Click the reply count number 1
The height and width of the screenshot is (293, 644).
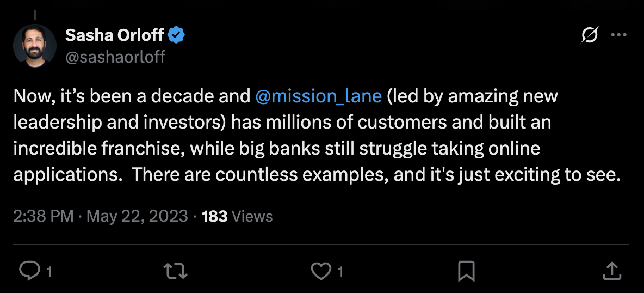(x=49, y=271)
